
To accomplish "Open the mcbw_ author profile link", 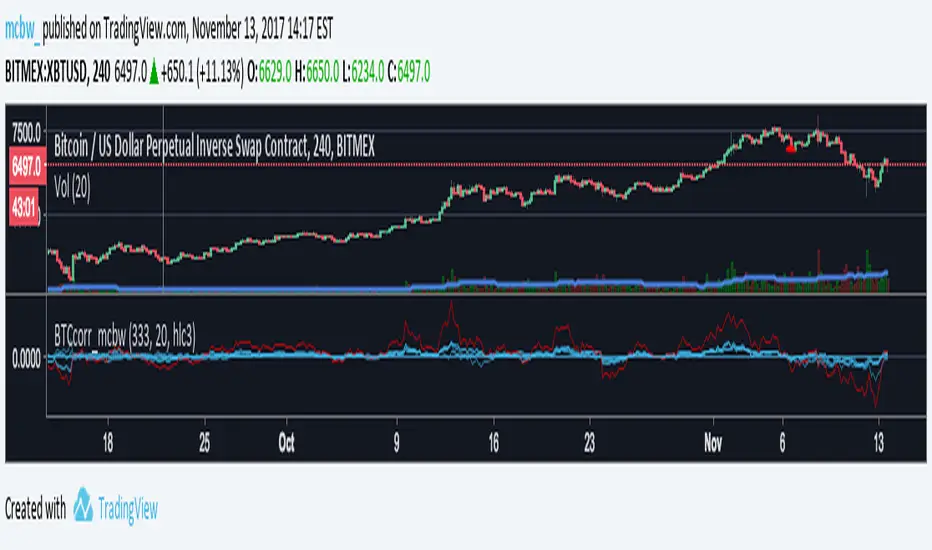I will pos(23,29).
